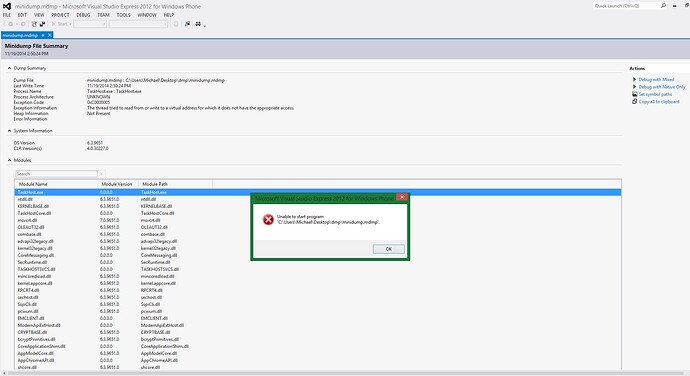Viewport: 690px width, 376px height.
Task: Click the Copy all to clipboard link
Action: [659, 102]
